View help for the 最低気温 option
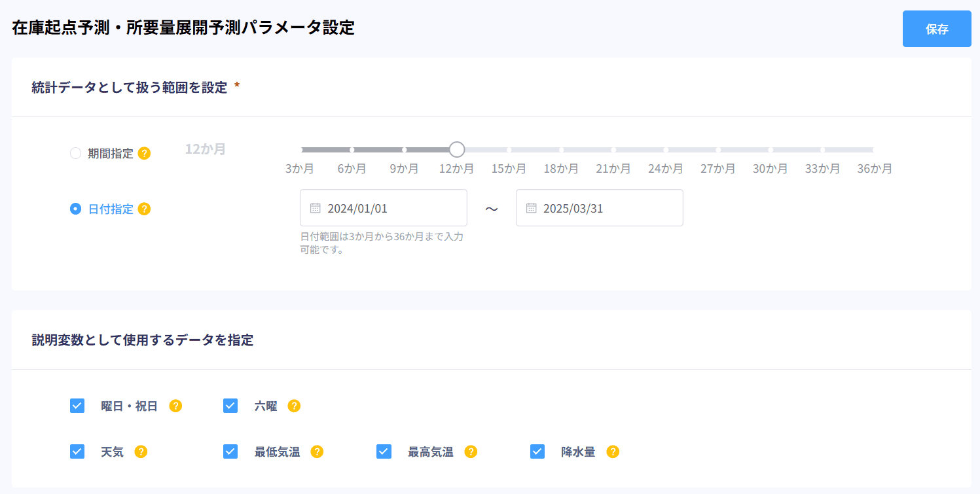Viewport: 980px width, 494px height. point(317,451)
